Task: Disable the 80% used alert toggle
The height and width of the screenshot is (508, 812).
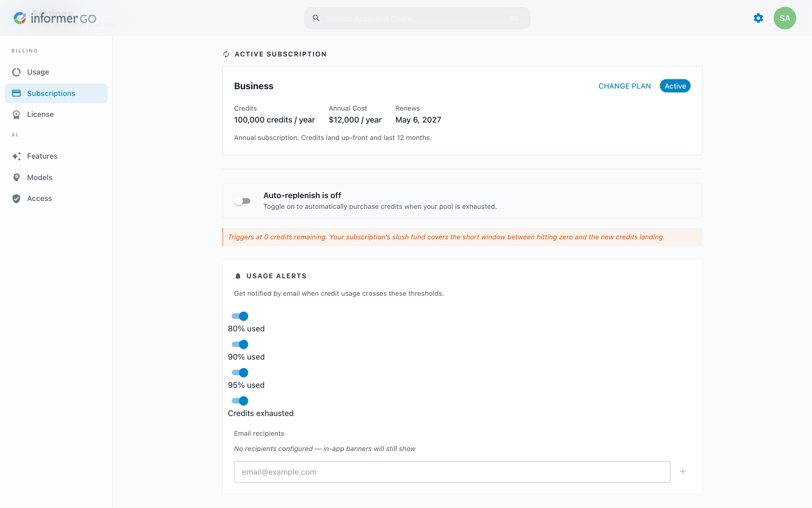Action: point(240,316)
